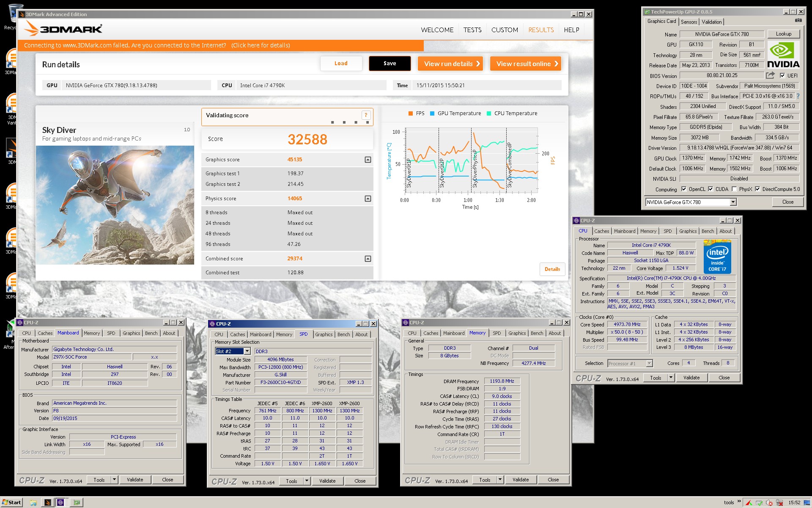The image size is (812, 508).
Task: Click the Close button in GPU-Z window
Action: coord(787,202)
